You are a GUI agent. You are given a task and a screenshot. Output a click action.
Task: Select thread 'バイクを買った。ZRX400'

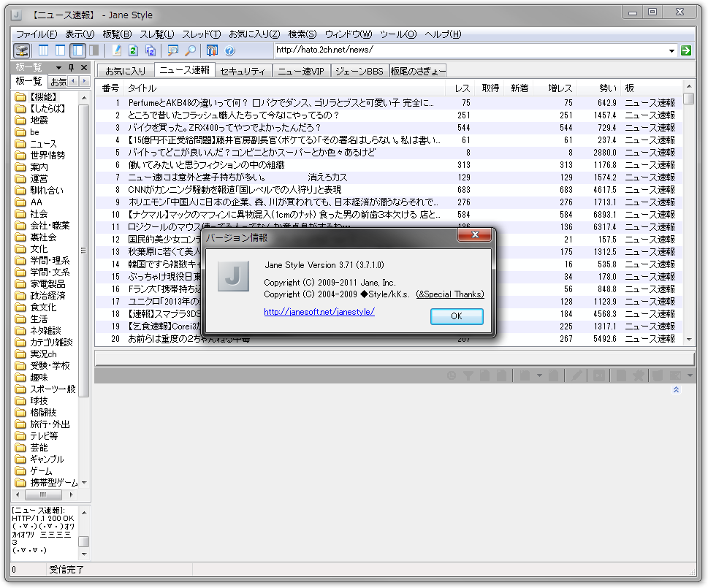pos(388,128)
